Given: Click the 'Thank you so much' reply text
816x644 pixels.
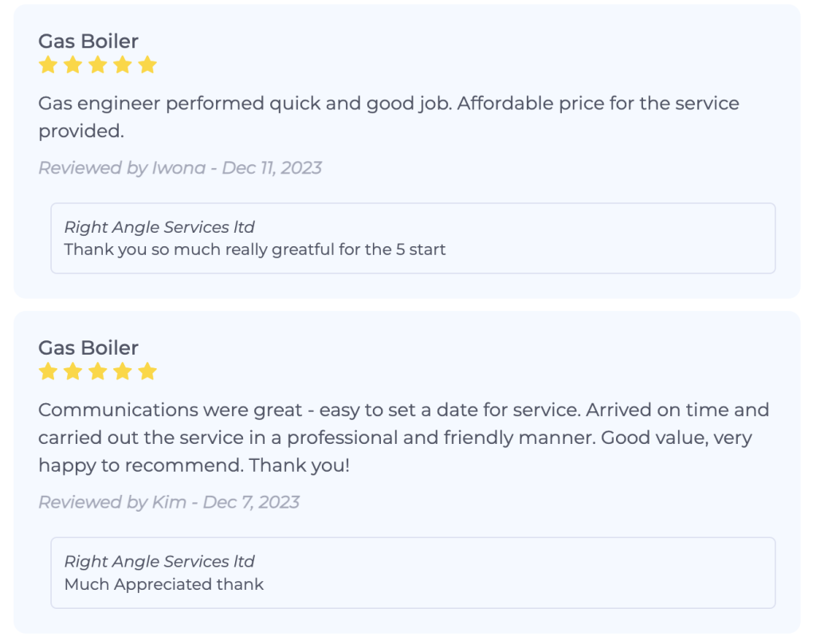Looking at the screenshot, I should [x=255, y=249].
